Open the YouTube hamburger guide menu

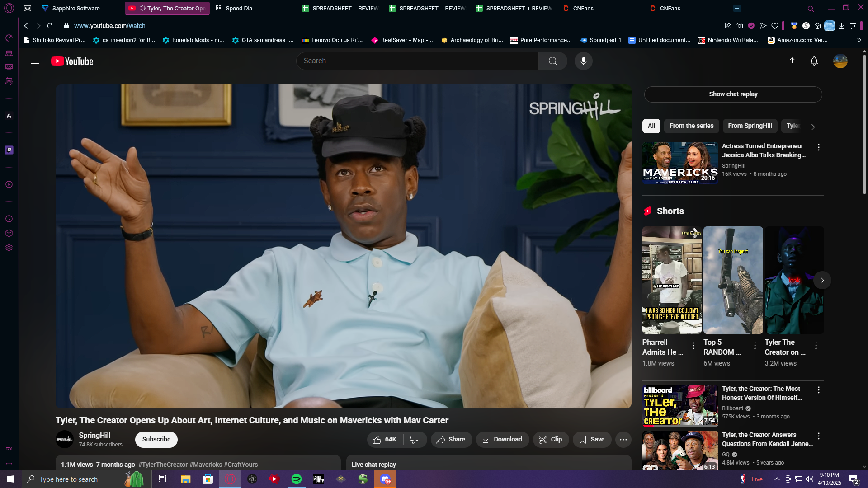pyautogui.click(x=35, y=61)
